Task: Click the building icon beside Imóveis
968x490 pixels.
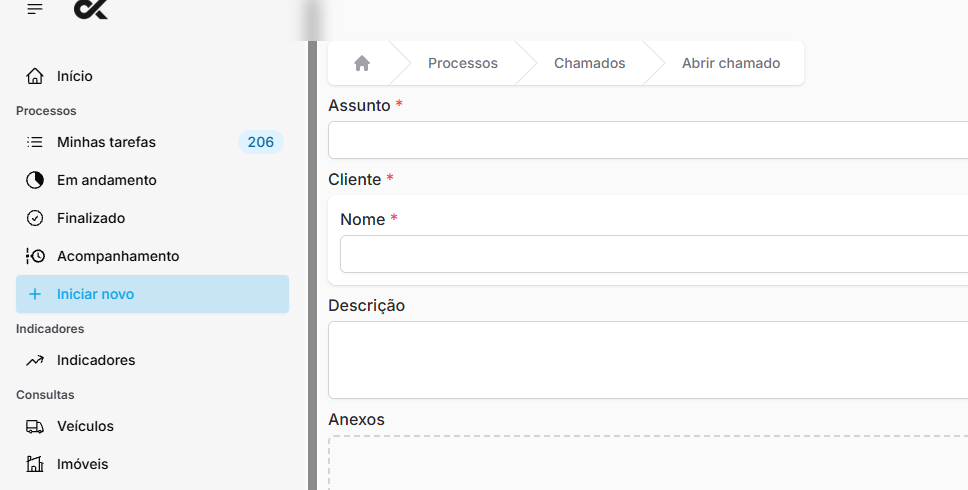Action: 35,464
